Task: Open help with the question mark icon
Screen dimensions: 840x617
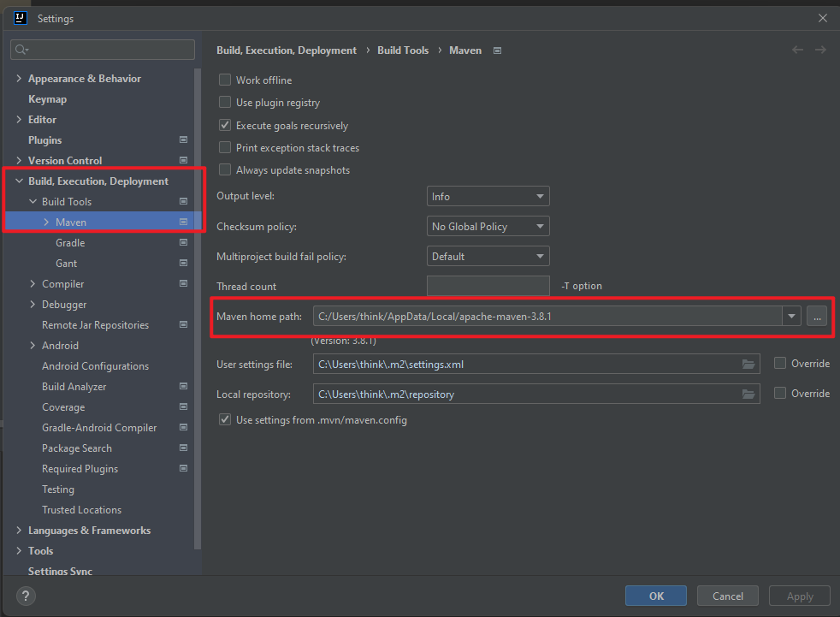Action: click(26, 596)
